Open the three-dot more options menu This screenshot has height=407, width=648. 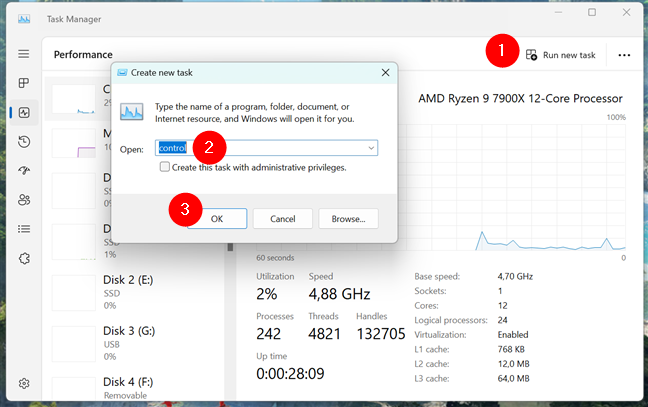click(624, 55)
